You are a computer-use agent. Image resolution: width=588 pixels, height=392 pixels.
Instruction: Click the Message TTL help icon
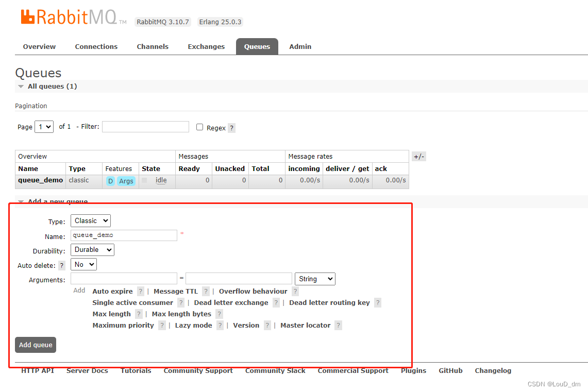coord(205,291)
